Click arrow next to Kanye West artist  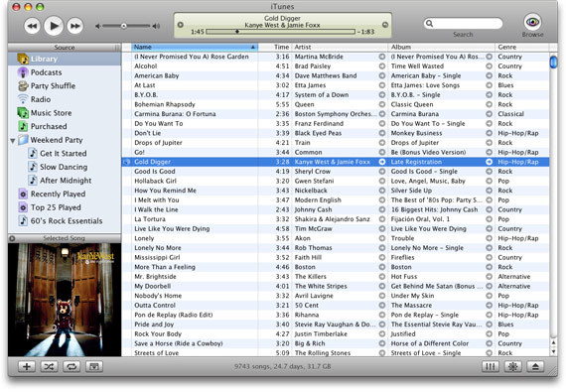point(382,162)
